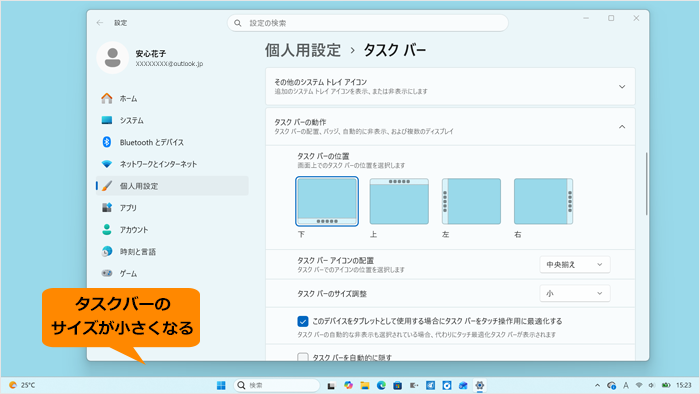Open ホーム in the settings sidebar
Screen dimensions: 700x394
pyautogui.click(x=172, y=99)
